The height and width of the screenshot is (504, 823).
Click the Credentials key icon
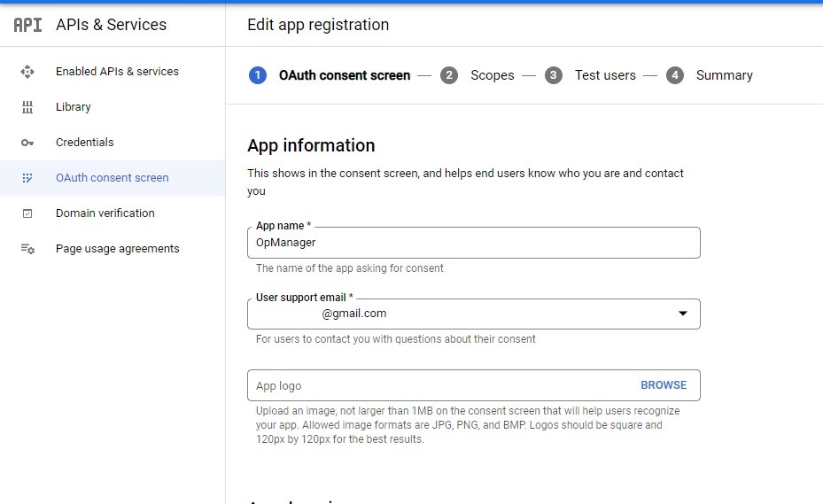pos(27,143)
